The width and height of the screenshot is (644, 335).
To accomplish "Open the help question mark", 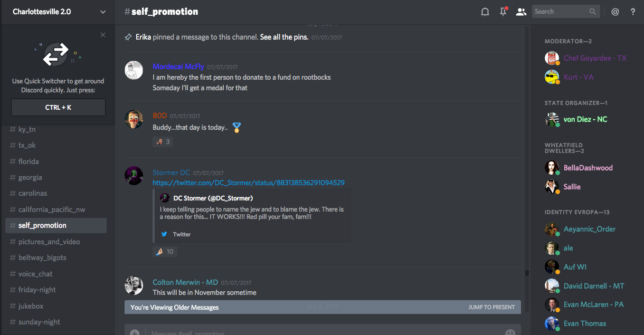I will click(x=633, y=12).
